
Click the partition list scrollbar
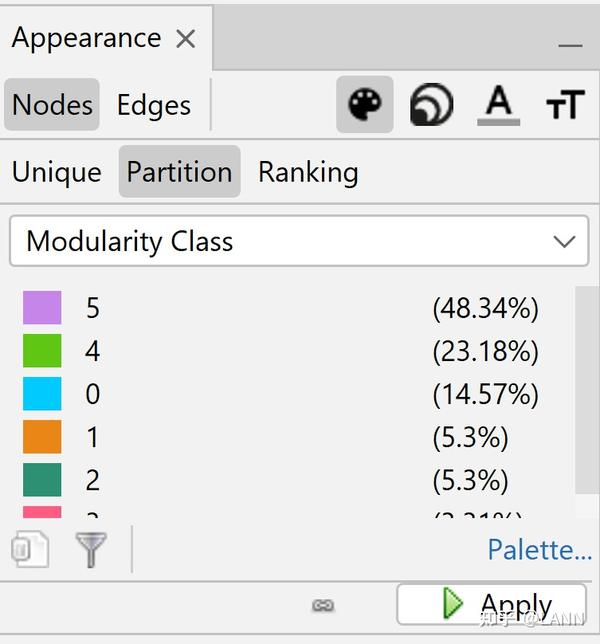[x=587, y=390]
